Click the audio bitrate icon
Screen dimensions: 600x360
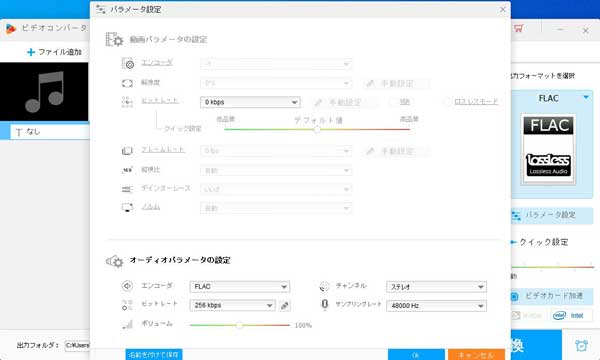127,305
